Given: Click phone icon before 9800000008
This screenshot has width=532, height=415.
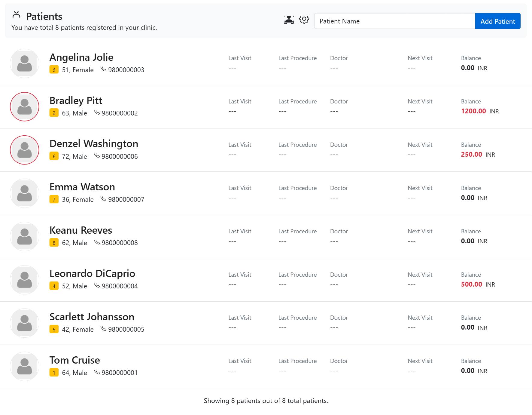Looking at the screenshot, I should click(97, 242).
